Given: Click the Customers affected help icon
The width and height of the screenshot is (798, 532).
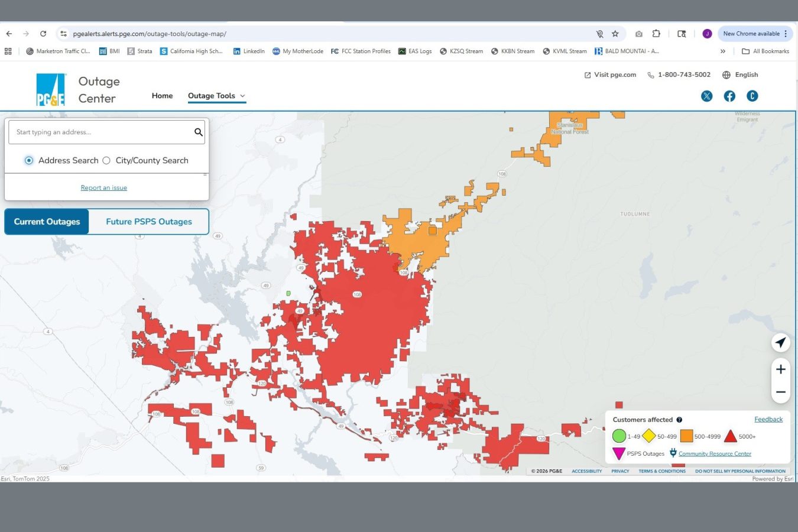Looking at the screenshot, I should tap(679, 420).
